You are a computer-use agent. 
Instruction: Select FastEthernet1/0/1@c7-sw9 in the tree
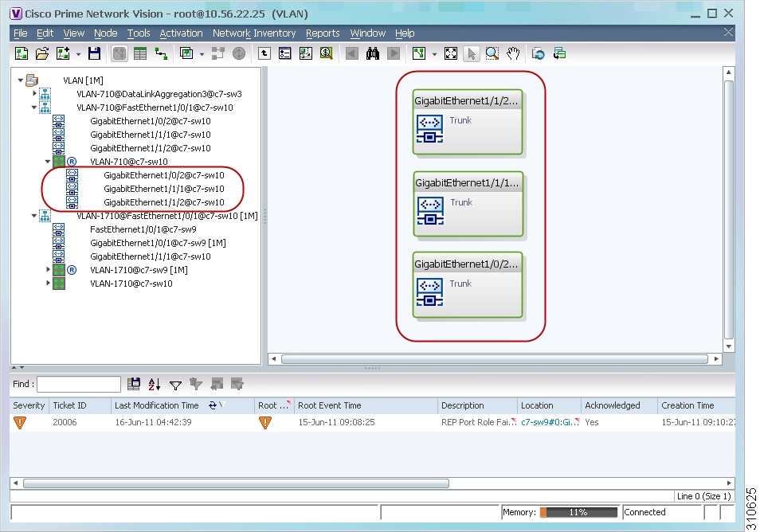tap(143, 229)
